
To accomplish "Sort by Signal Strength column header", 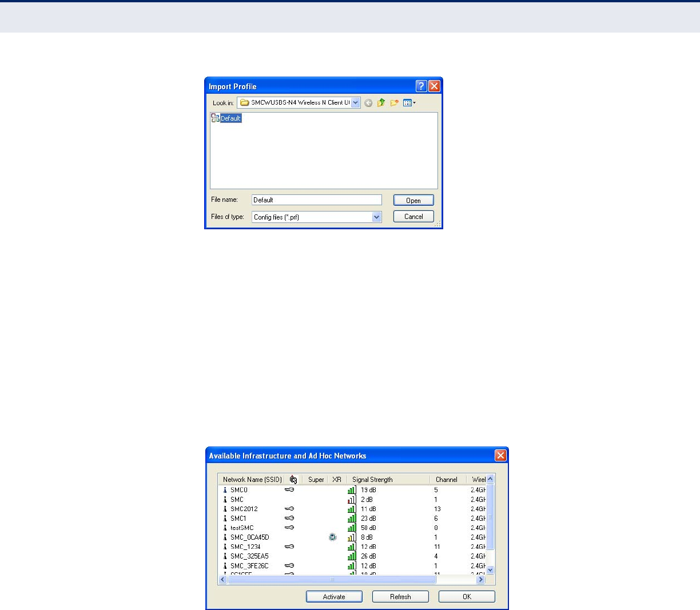I will [x=388, y=480].
